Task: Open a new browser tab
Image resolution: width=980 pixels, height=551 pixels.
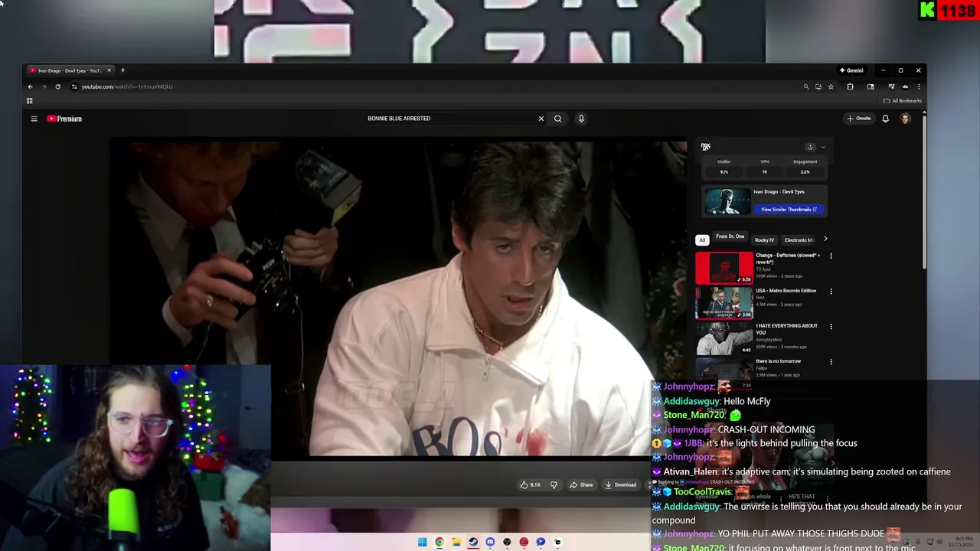Action: [x=122, y=70]
